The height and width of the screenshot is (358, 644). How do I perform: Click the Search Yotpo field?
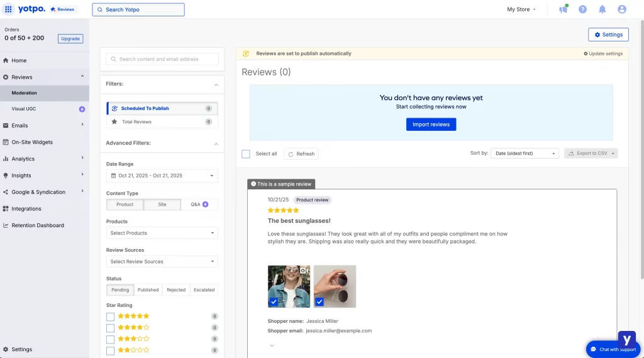(138, 9)
